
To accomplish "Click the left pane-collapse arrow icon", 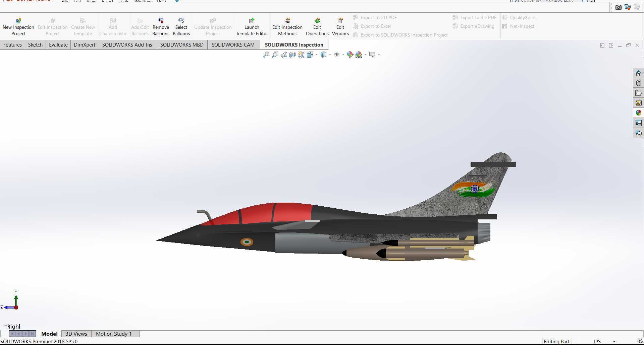I will (602, 45).
